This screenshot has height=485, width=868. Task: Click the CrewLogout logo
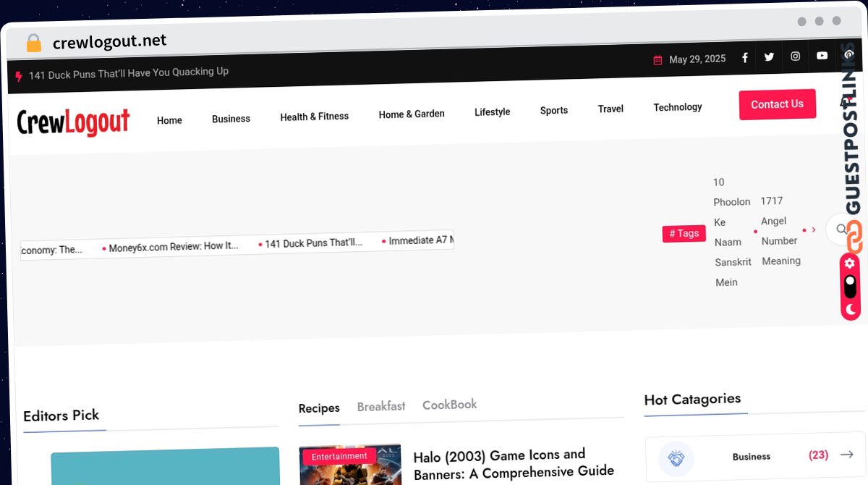point(74,124)
